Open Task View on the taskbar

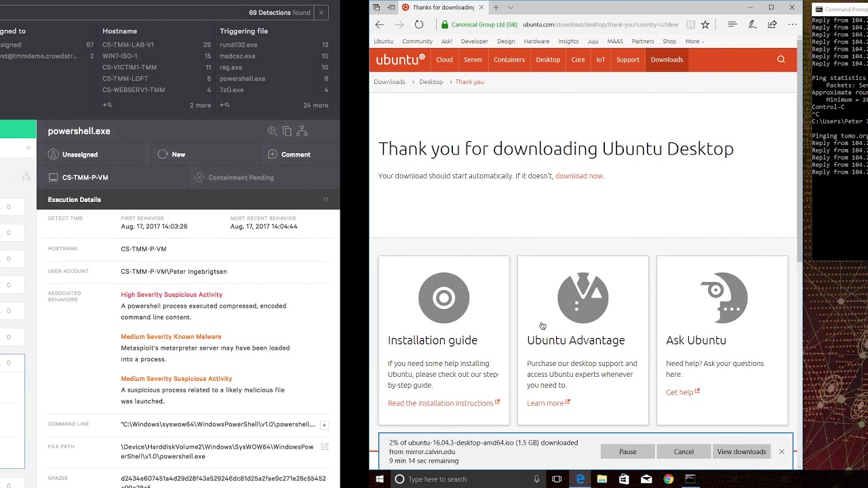(x=557, y=479)
